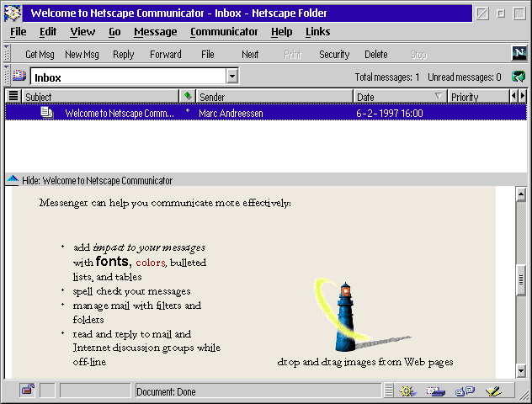Click the component bar grip handle

click(389, 391)
